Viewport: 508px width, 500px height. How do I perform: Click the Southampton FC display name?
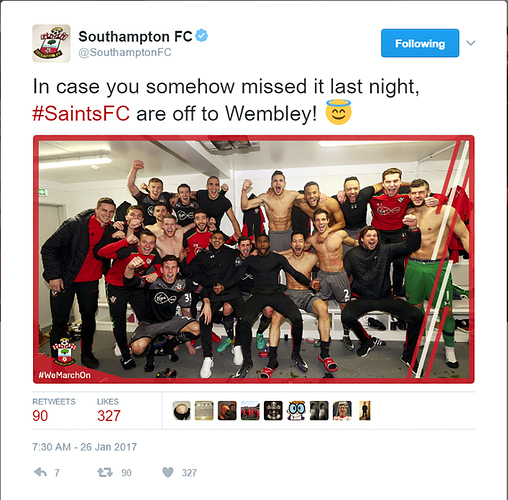tap(135, 36)
